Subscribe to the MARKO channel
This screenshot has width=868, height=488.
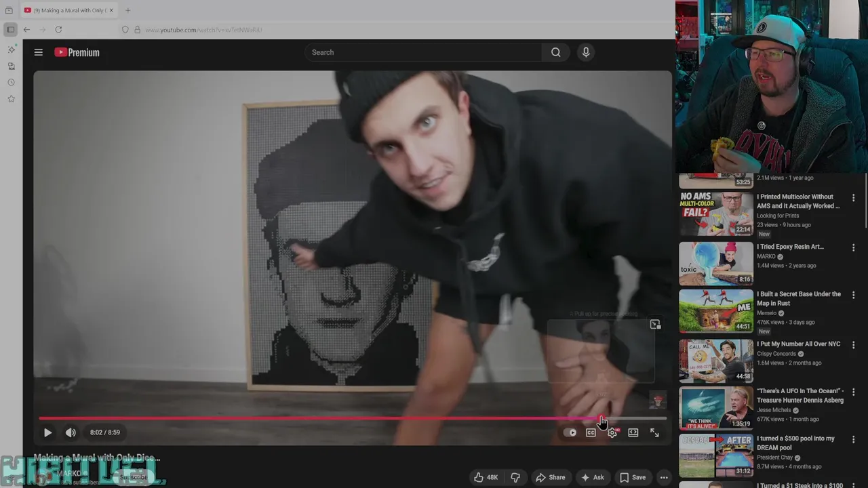[x=133, y=477]
